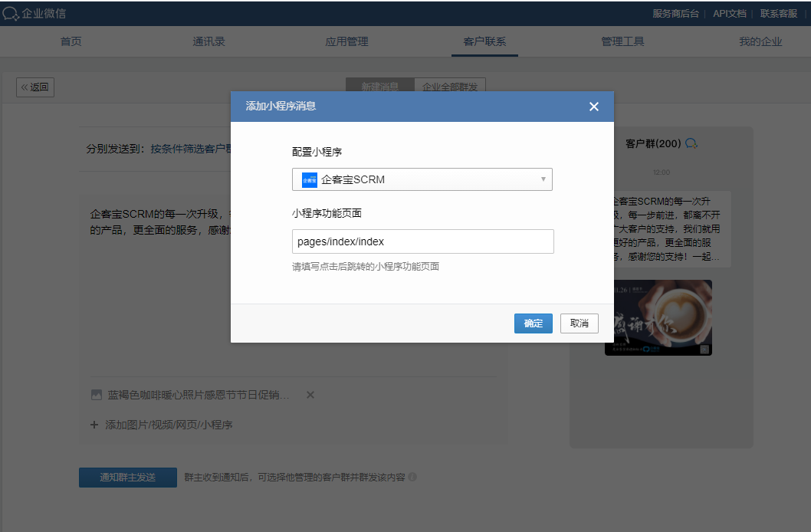Open the 首页 navigation tab
Screen dimensions: 811x532
coord(71,41)
